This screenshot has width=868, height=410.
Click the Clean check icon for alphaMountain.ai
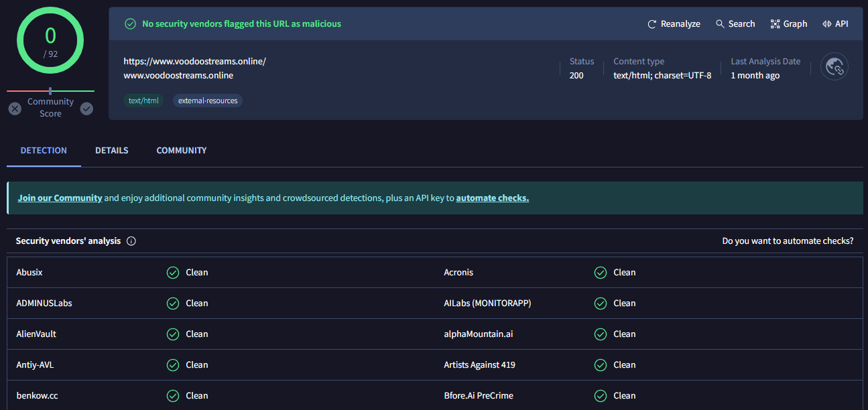[x=601, y=334]
